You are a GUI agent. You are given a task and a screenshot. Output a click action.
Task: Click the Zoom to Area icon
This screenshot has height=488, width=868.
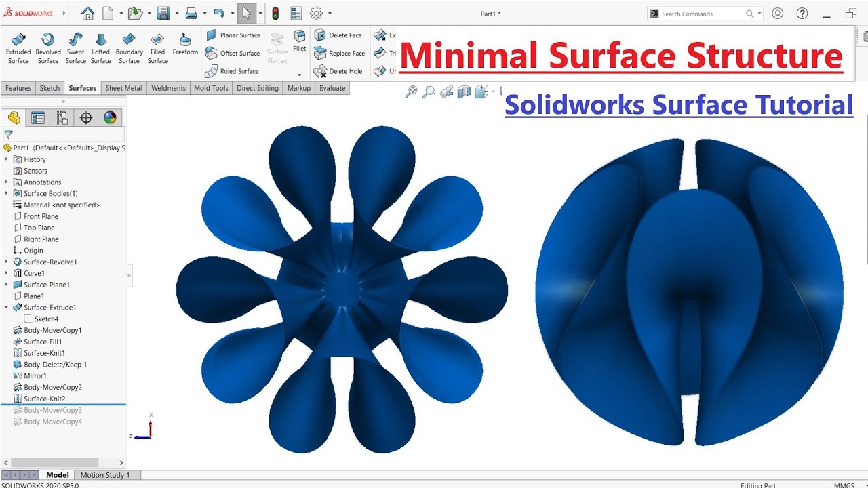coord(429,91)
